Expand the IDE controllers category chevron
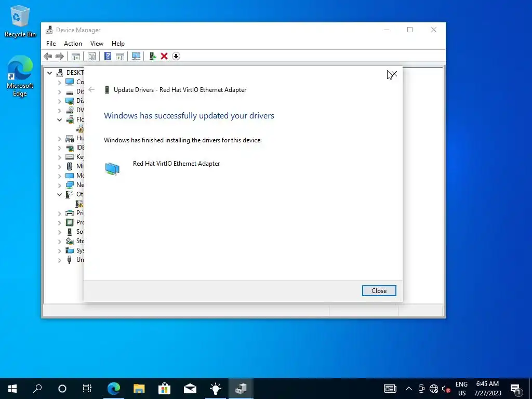 (x=59, y=148)
